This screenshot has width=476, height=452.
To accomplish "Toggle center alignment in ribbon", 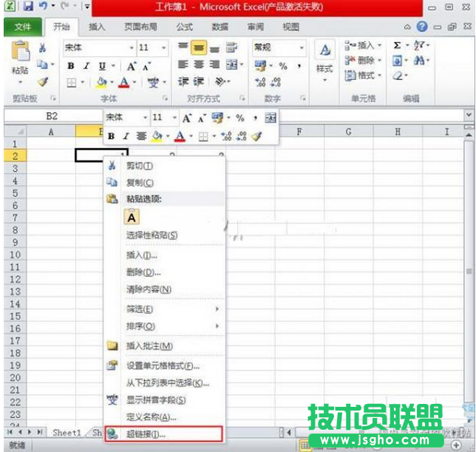I will pos(199,64).
